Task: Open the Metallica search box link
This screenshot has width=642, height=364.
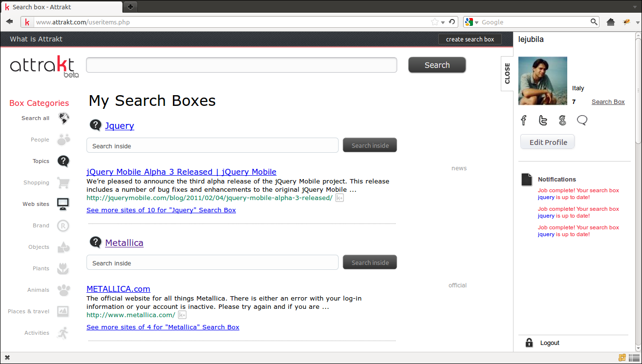Action: (x=124, y=243)
